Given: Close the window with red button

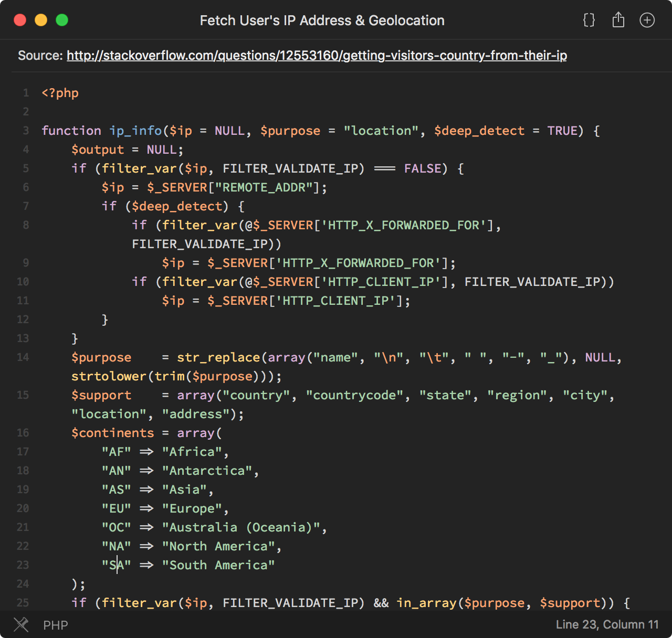Looking at the screenshot, I should [20, 20].
